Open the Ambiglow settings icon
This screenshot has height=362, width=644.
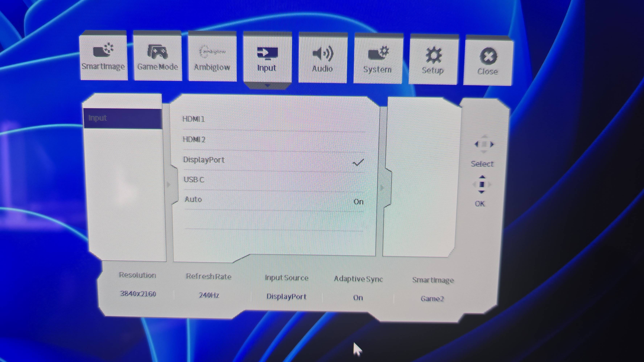[212, 52]
